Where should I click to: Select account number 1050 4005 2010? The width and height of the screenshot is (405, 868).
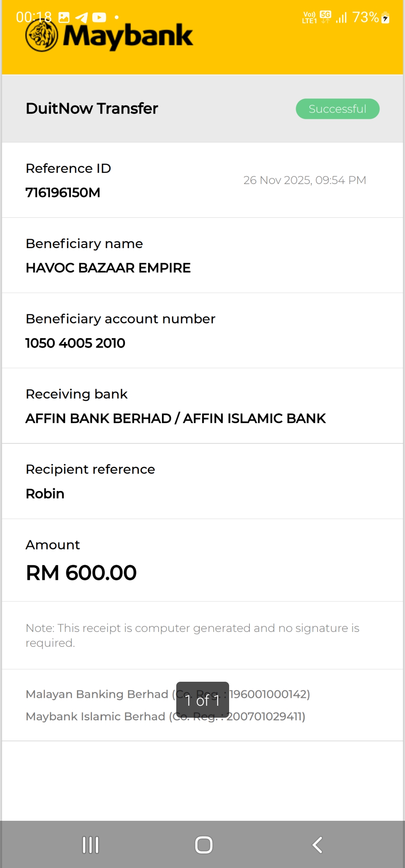coord(75,343)
